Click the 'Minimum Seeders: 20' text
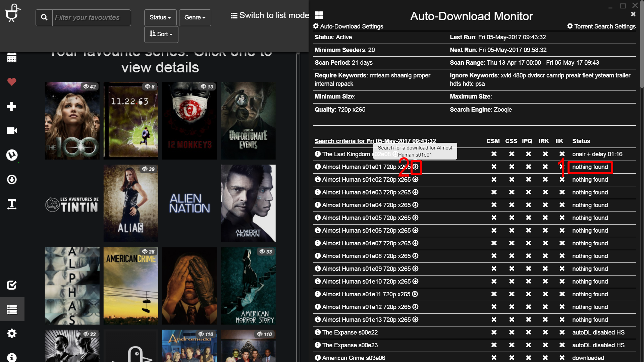The width and height of the screenshot is (644, 362). 344,50
